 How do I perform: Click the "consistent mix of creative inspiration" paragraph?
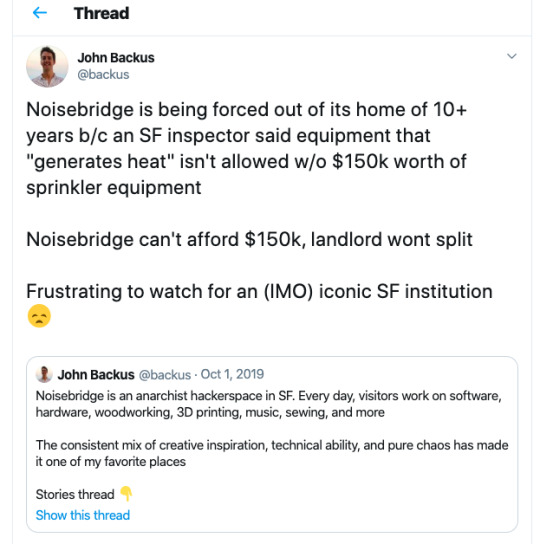(x=272, y=453)
